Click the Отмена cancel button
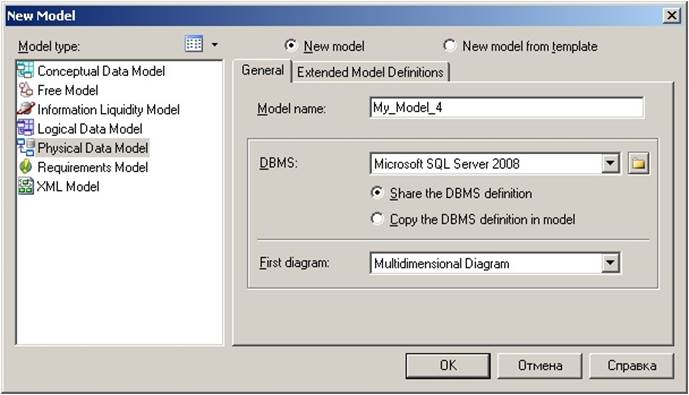This screenshot has height=395, width=689. coord(540,366)
